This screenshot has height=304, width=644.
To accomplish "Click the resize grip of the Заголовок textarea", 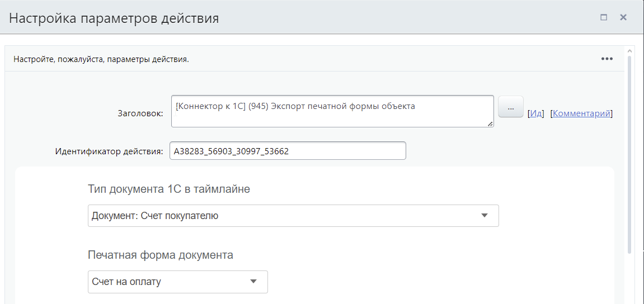I will 490,124.
